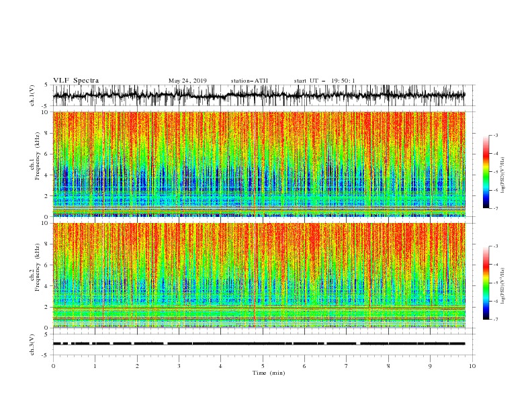Image resolution: width=532 pixels, height=411 pixels.
Task: Click the "-7" tick on lower colorbar
Action: click(495, 319)
